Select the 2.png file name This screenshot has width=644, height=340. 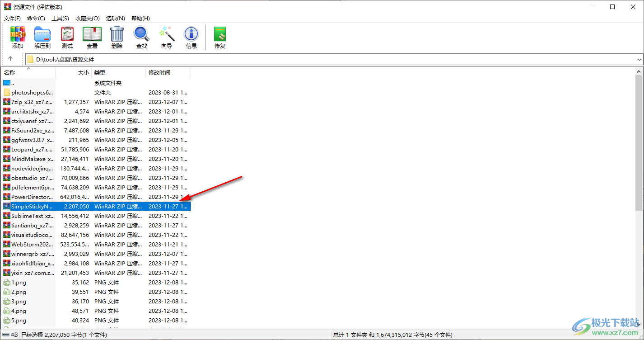19,292
